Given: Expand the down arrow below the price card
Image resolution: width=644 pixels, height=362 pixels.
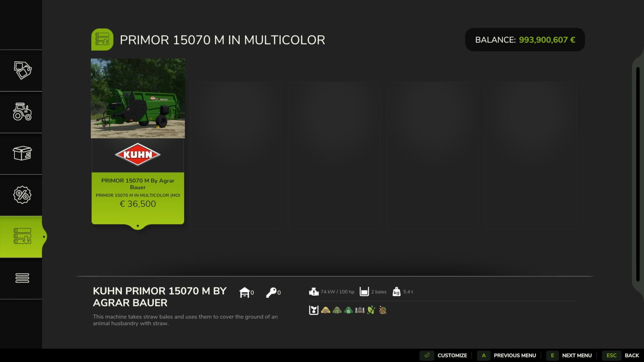Looking at the screenshot, I should coord(138,226).
